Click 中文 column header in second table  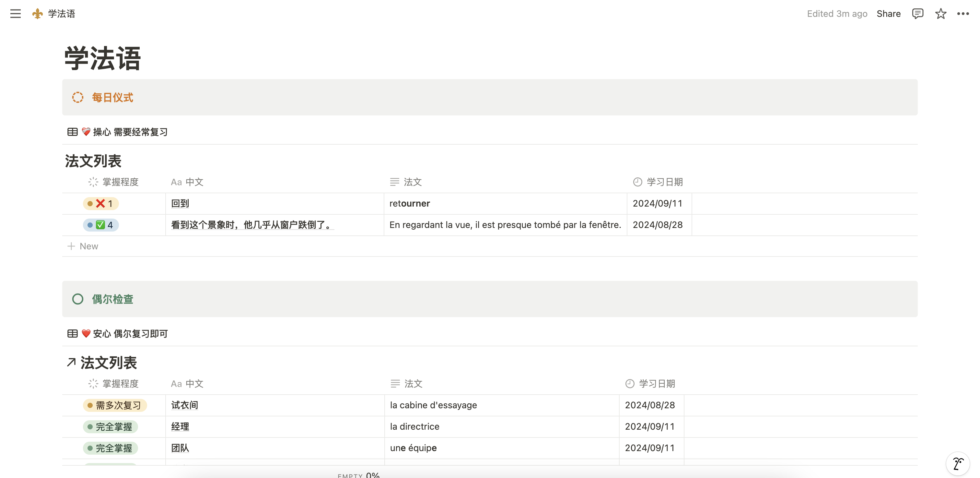(x=187, y=384)
